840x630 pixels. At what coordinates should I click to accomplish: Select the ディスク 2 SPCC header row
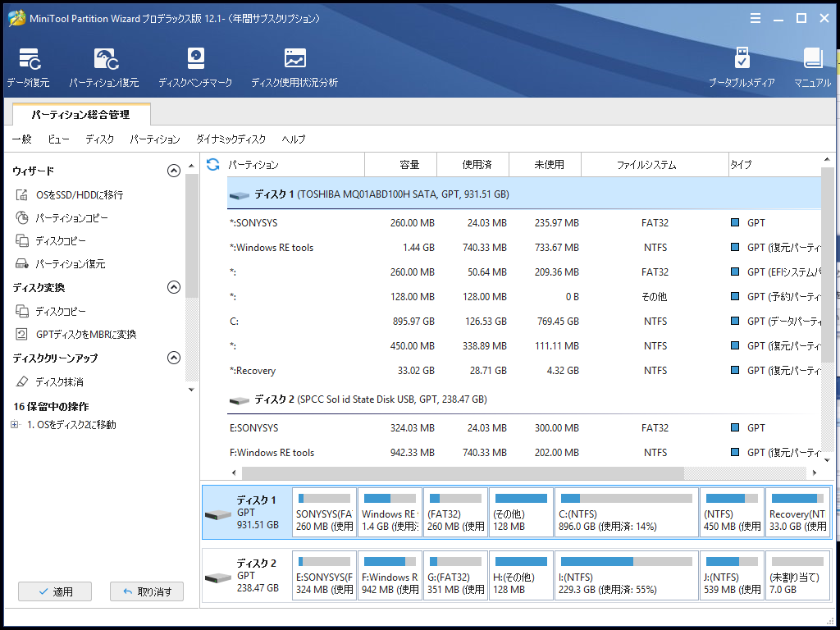pyautogui.click(x=524, y=399)
